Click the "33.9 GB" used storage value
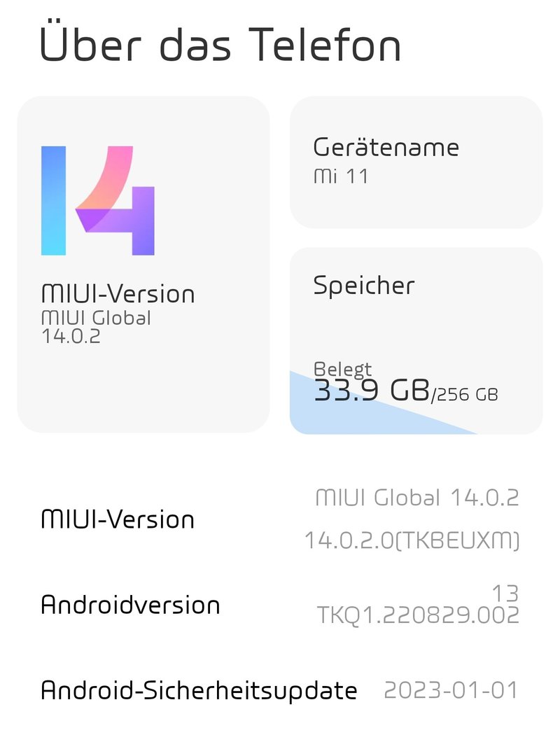Image resolution: width=560 pixels, height=756 pixels. click(x=371, y=391)
